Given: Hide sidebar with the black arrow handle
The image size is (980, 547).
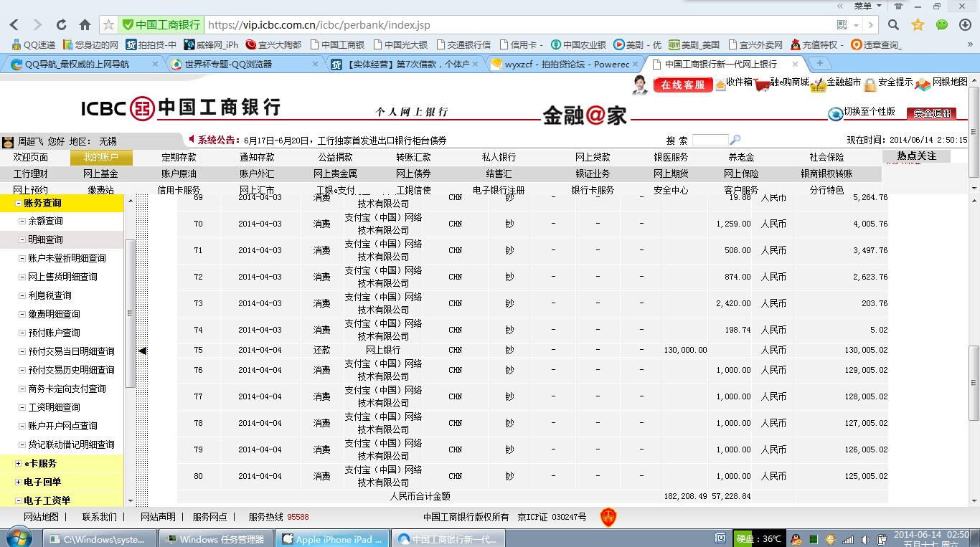Looking at the screenshot, I should coord(142,351).
